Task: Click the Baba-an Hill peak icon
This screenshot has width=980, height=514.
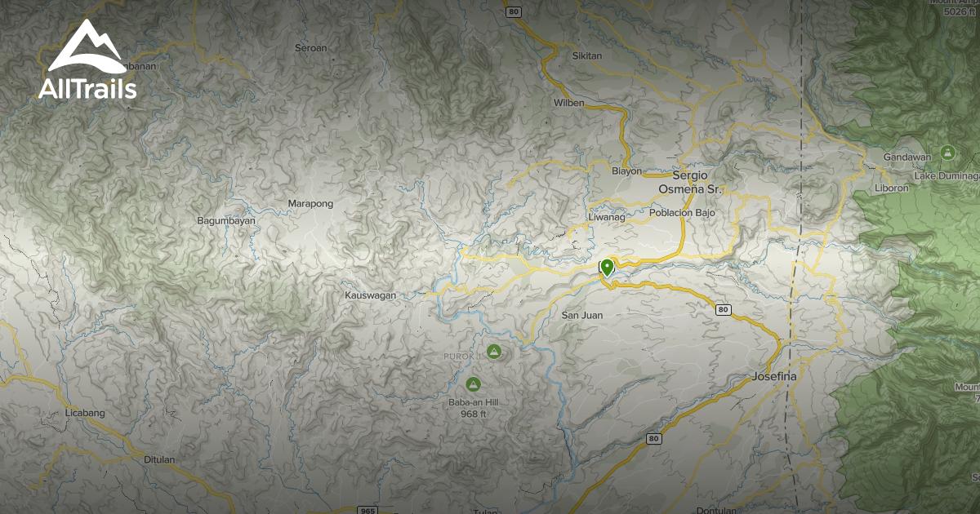Action: tap(472, 383)
